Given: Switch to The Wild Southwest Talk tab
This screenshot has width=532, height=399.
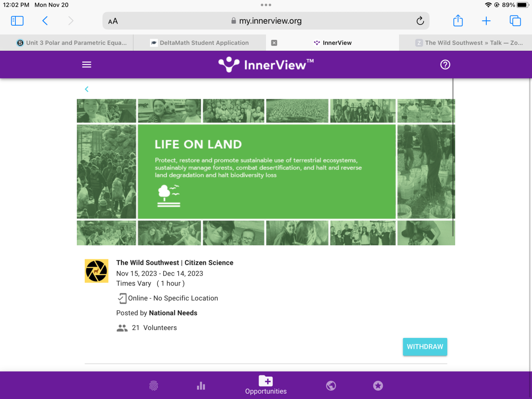Looking at the screenshot, I should pos(465,43).
